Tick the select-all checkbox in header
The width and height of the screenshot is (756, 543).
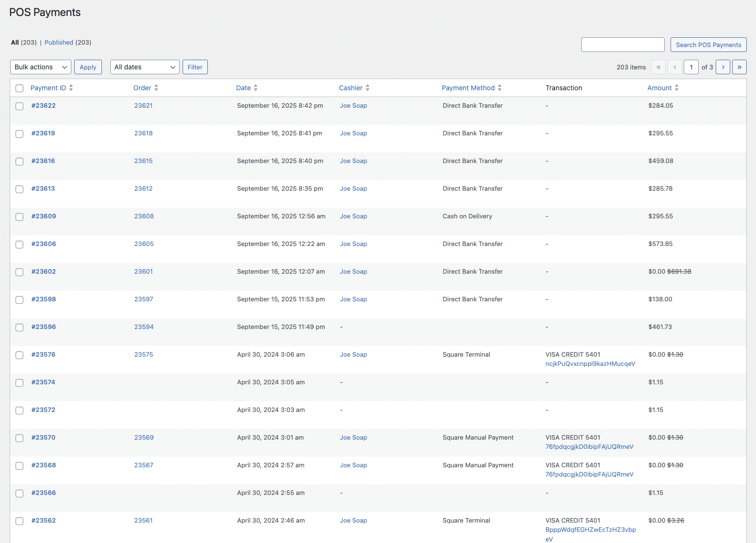(19, 88)
